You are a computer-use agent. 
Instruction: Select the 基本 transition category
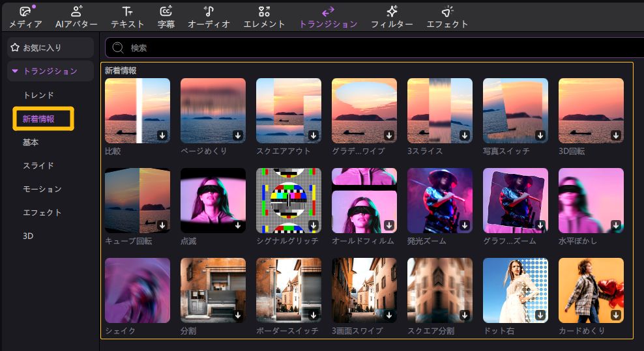tap(31, 142)
